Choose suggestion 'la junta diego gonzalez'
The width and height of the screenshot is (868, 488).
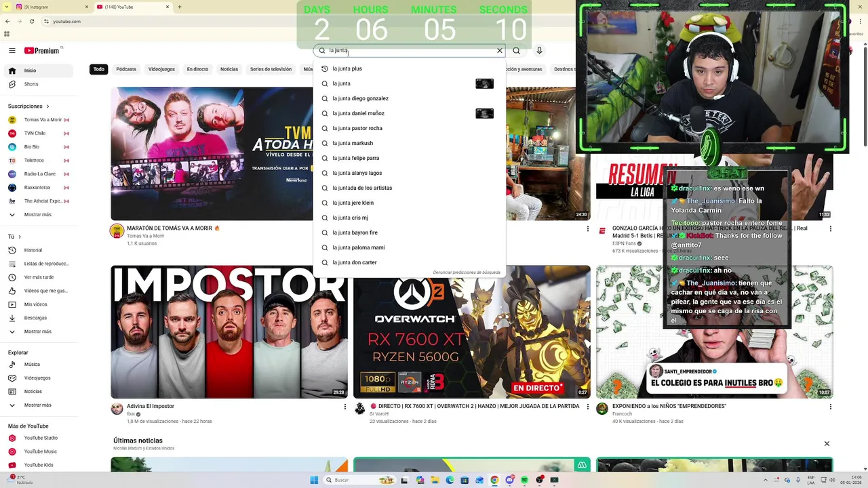[x=410, y=98]
